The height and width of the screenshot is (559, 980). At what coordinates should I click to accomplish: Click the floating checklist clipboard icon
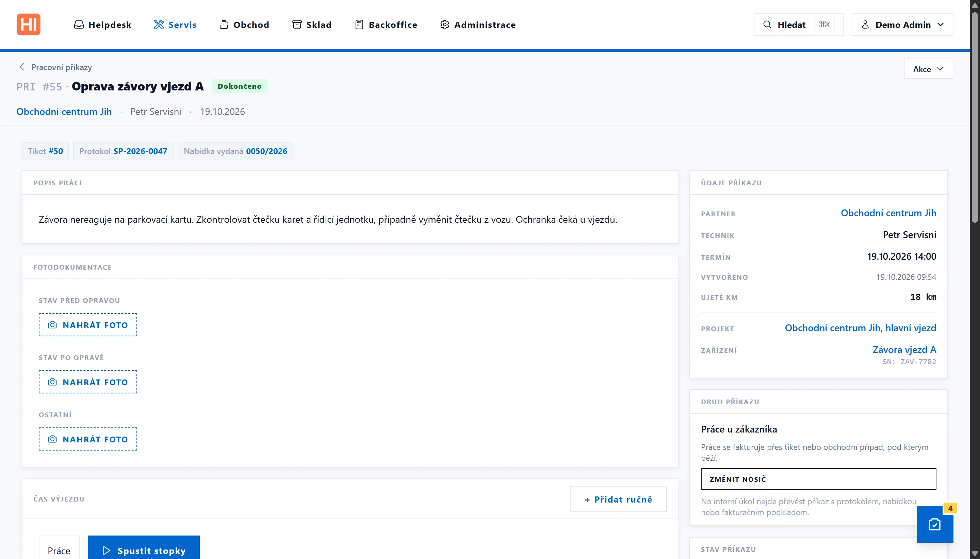pyautogui.click(x=934, y=524)
